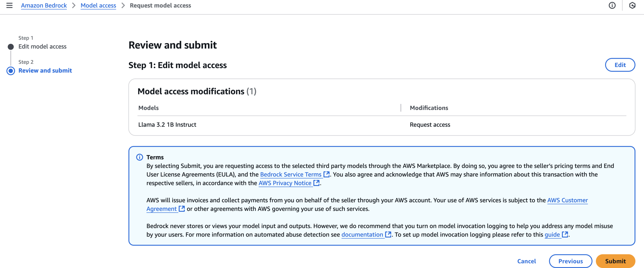Click the Step 1: Edit model access heading

(177, 65)
